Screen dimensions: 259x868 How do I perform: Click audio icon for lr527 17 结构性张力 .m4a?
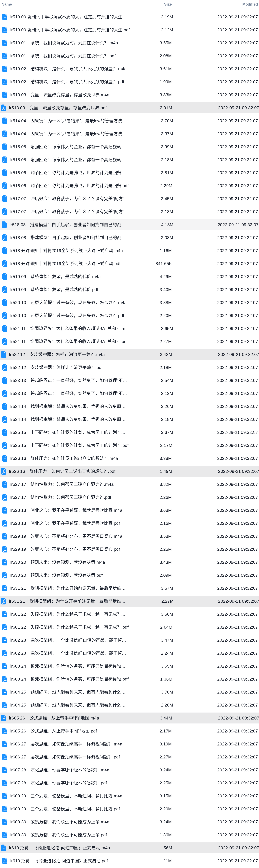click(5, 484)
